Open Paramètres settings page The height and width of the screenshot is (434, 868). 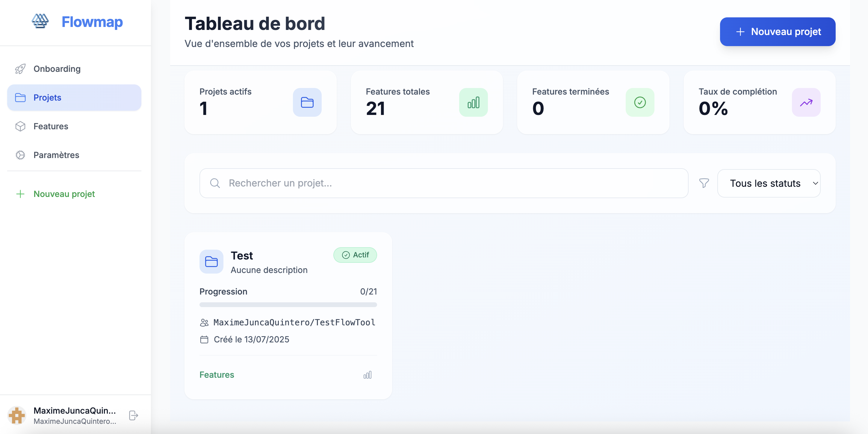pyautogui.click(x=56, y=155)
